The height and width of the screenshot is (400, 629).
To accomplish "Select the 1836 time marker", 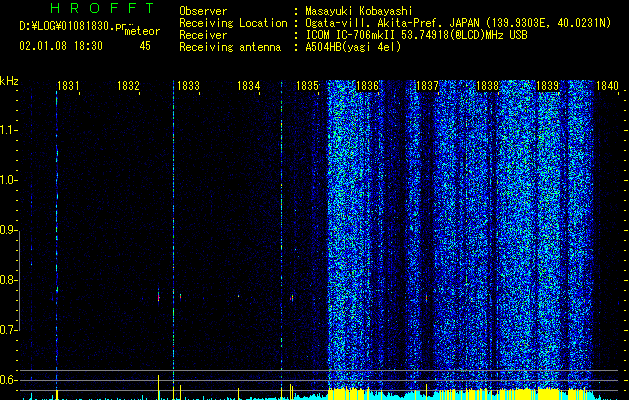I will point(367,85).
